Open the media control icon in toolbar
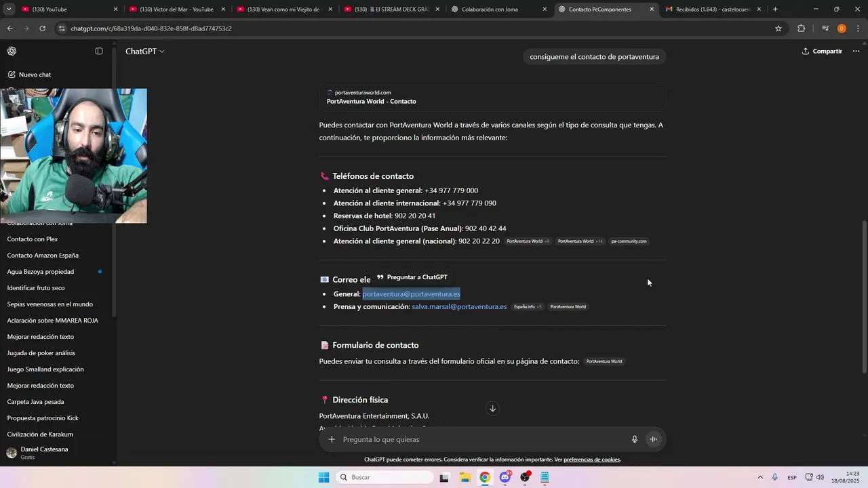This screenshot has height=488, width=868. tap(825, 28)
